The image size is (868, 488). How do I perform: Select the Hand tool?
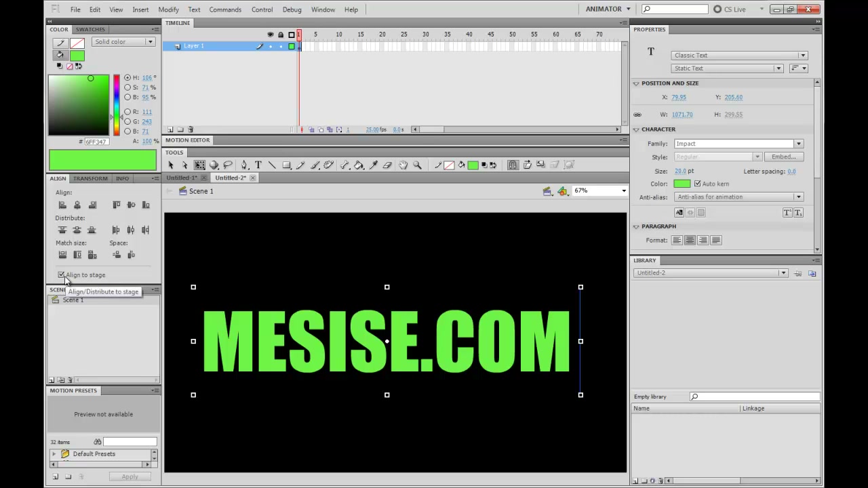click(x=403, y=165)
